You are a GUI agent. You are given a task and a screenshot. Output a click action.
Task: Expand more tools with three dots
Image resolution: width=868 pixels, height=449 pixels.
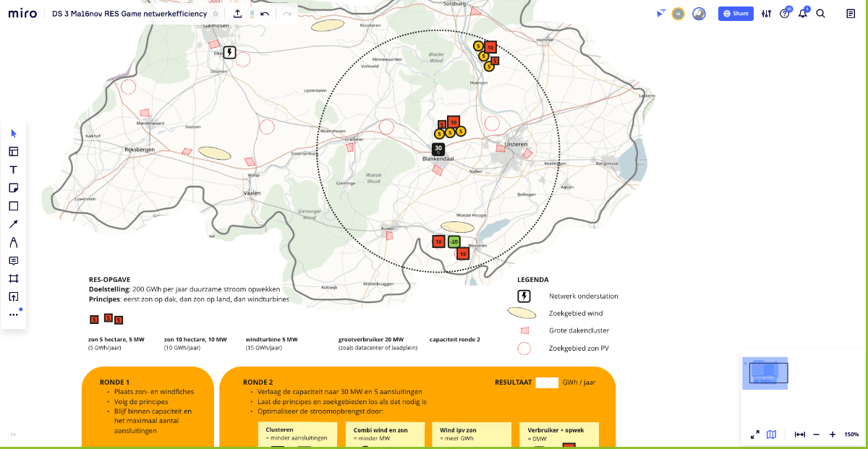pyautogui.click(x=14, y=315)
